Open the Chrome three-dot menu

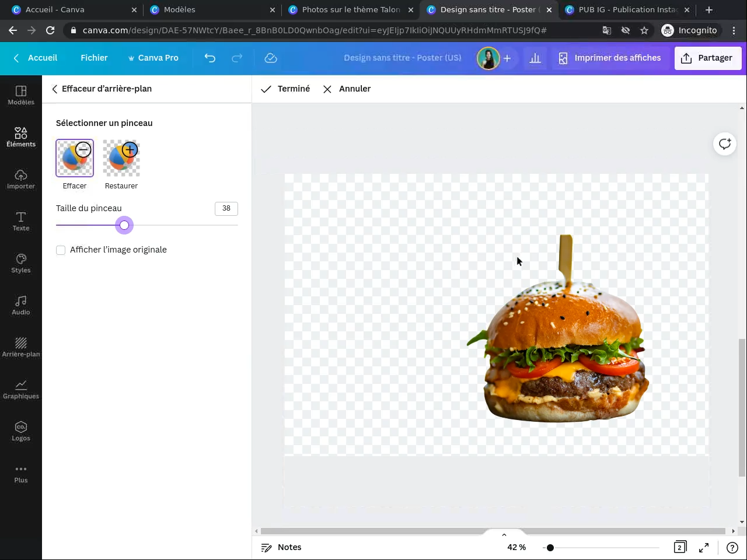(734, 30)
